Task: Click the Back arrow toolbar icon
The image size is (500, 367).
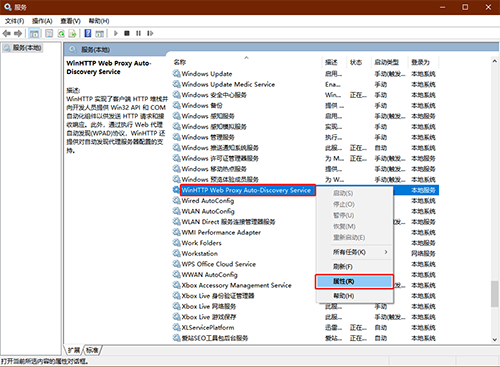Action: point(7,33)
